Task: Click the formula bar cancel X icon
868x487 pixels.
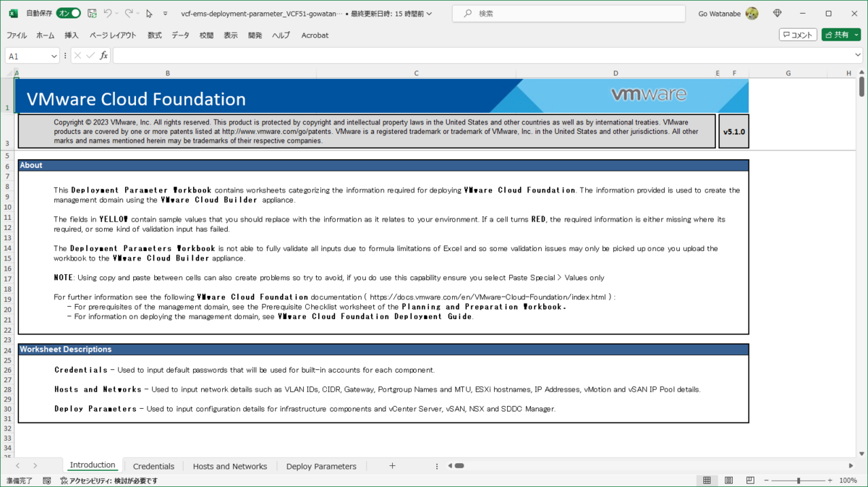Action: [x=77, y=56]
